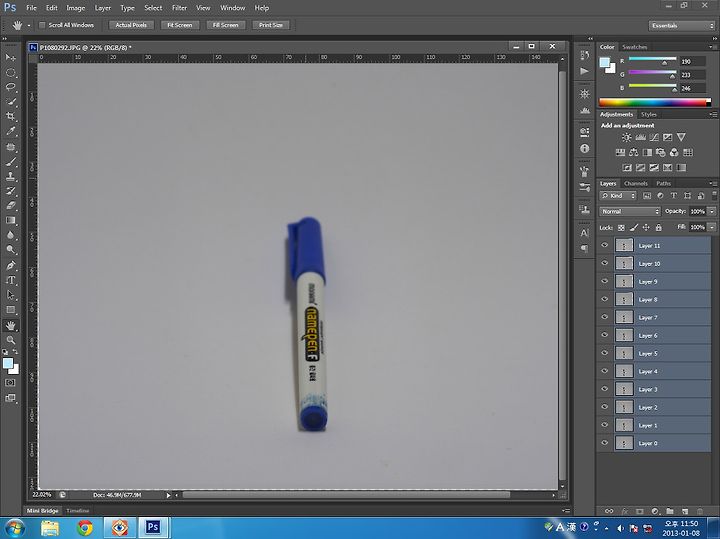
Task: Select the Hand tool in toolbox
Action: pos(10,326)
